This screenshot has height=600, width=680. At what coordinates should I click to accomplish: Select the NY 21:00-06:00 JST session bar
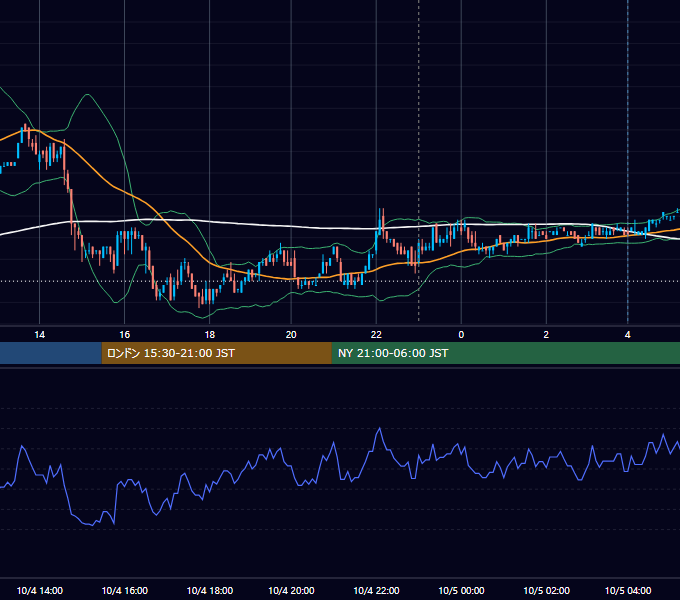(506, 353)
